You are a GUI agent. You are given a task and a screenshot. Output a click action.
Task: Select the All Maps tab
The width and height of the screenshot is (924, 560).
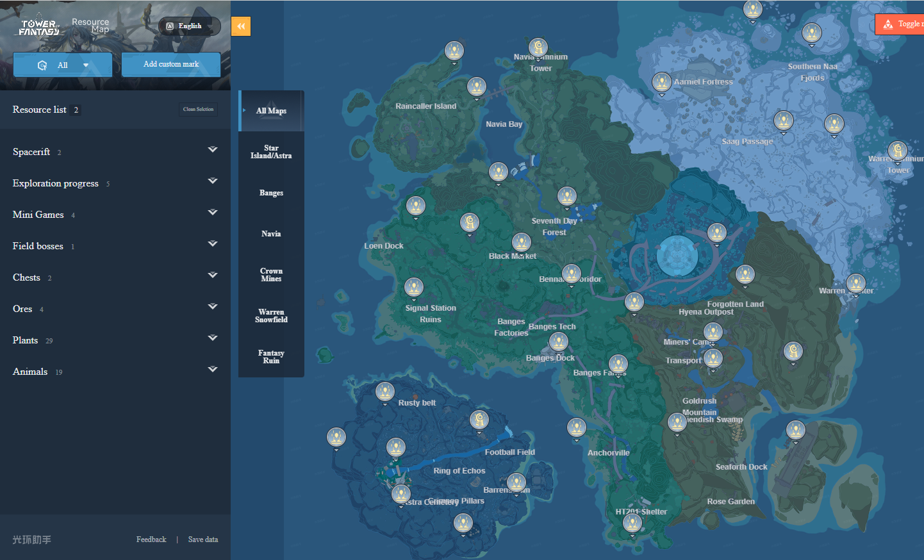click(x=271, y=111)
